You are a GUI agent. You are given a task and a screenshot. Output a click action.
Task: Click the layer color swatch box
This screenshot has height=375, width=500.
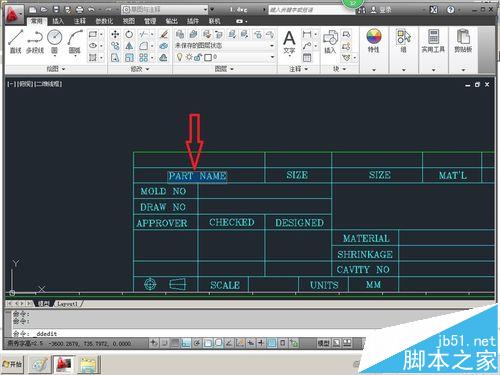(x=208, y=57)
